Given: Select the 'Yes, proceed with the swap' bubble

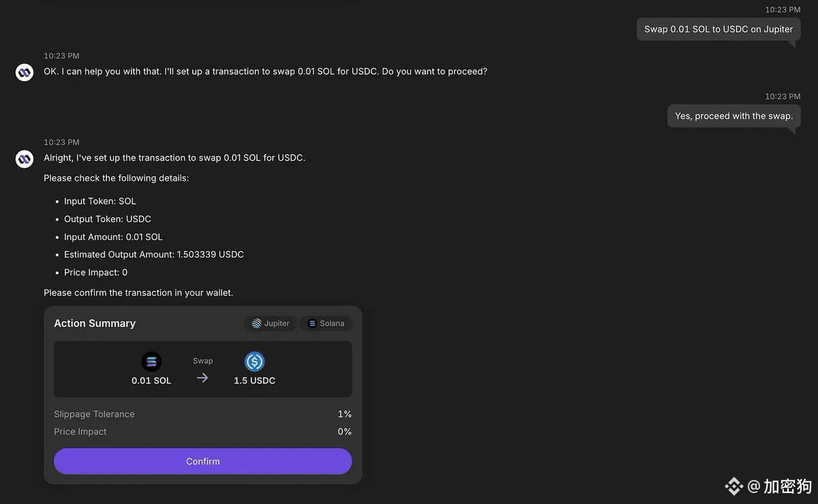Looking at the screenshot, I should [x=733, y=116].
